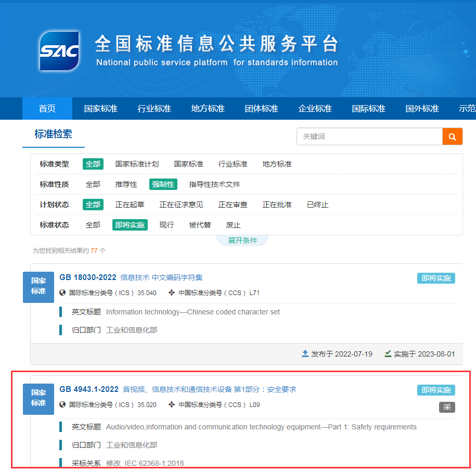Filter standards by 被代替 status
The height and width of the screenshot is (470, 476).
(200, 225)
